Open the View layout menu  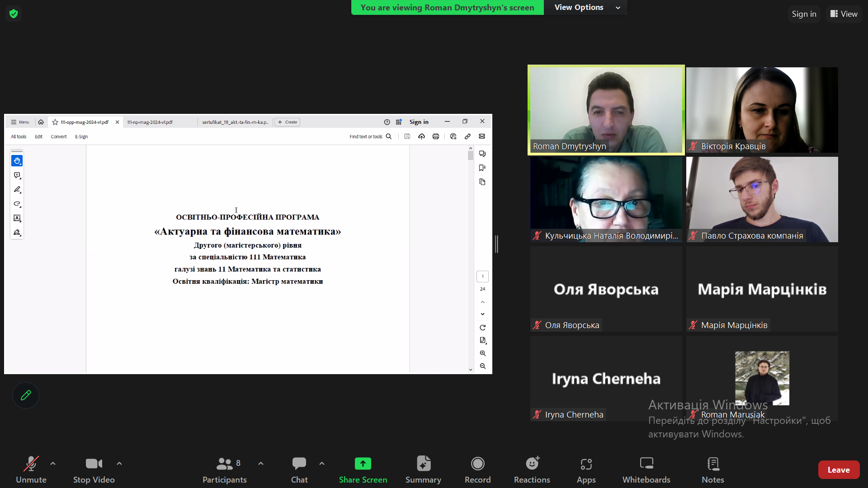[x=844, y=14]
